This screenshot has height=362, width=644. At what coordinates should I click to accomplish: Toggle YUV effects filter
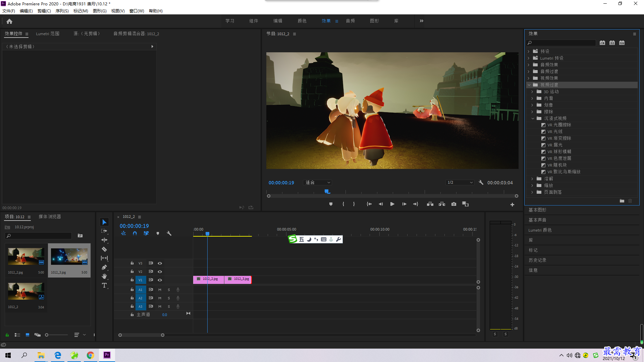pos(622,43)
